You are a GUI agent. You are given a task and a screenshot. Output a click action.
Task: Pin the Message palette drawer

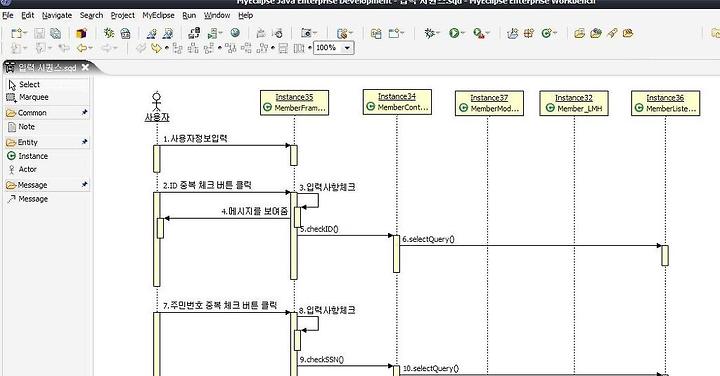(x=84, y=185)
